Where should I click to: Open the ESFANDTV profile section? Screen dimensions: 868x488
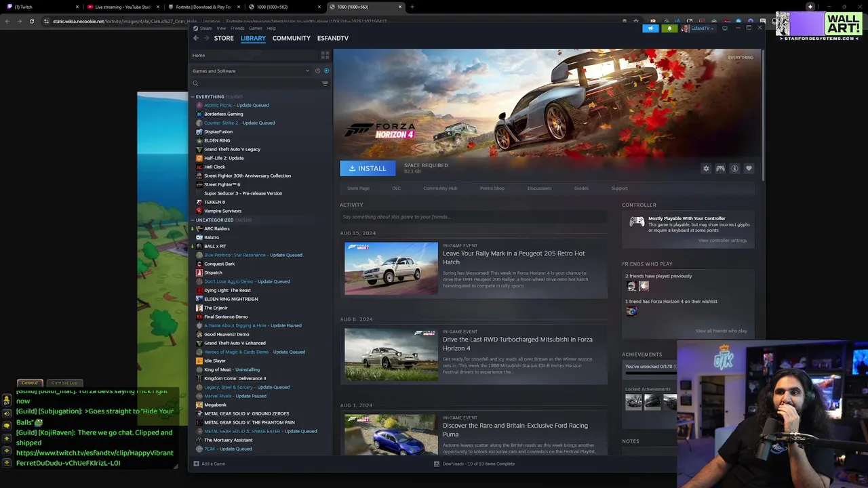[333, 38]
